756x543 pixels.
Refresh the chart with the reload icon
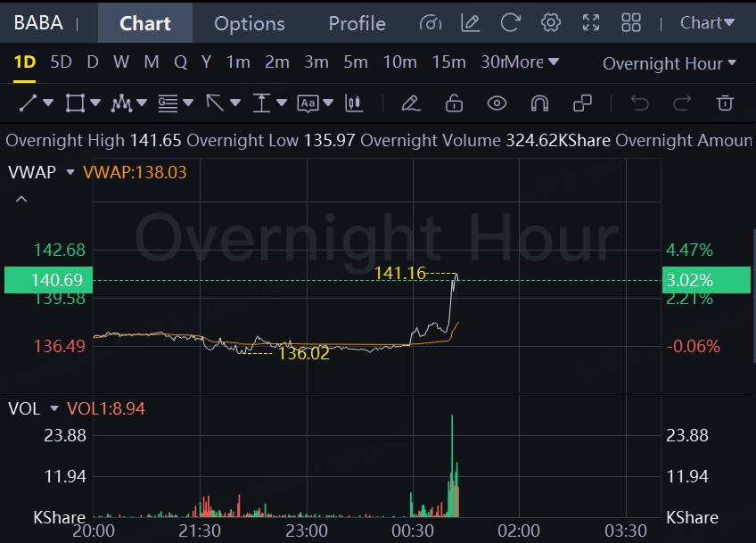coord(510,22)
